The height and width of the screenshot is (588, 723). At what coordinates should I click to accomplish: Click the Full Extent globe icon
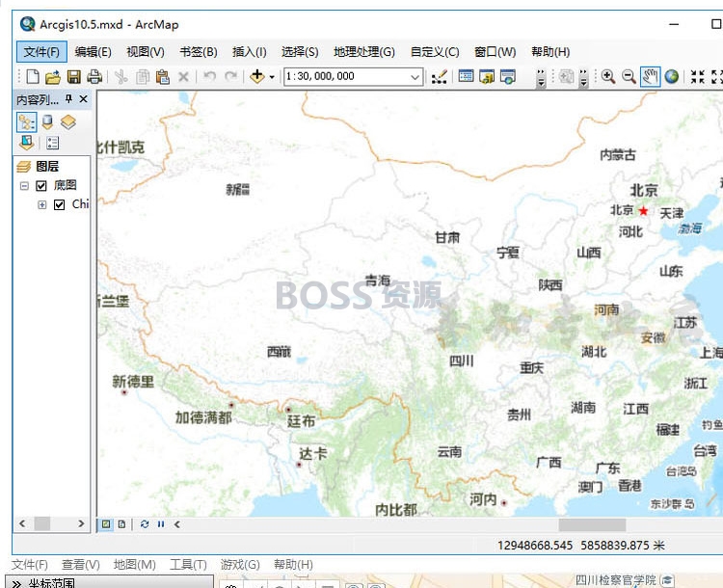[671, 76]
